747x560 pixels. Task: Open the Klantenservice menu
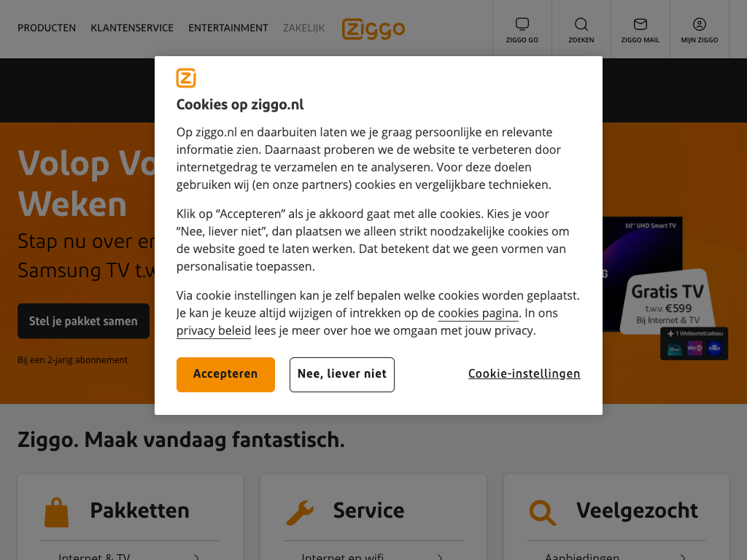pyautogui.click(x=132, y=28)
